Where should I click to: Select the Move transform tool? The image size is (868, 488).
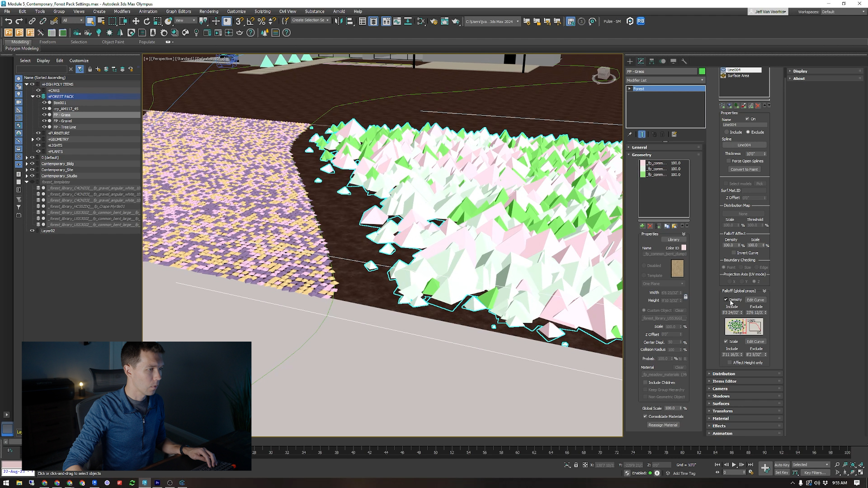[136, 21]
